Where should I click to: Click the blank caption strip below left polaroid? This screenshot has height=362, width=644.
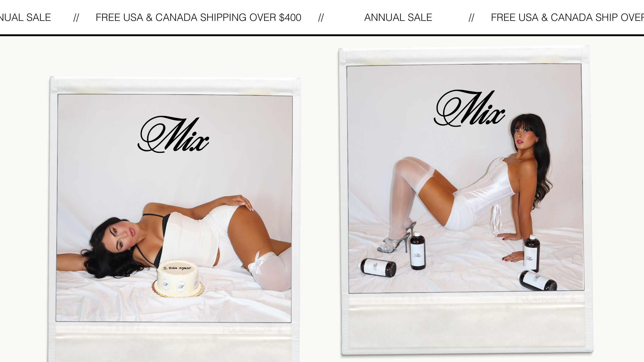173,343
